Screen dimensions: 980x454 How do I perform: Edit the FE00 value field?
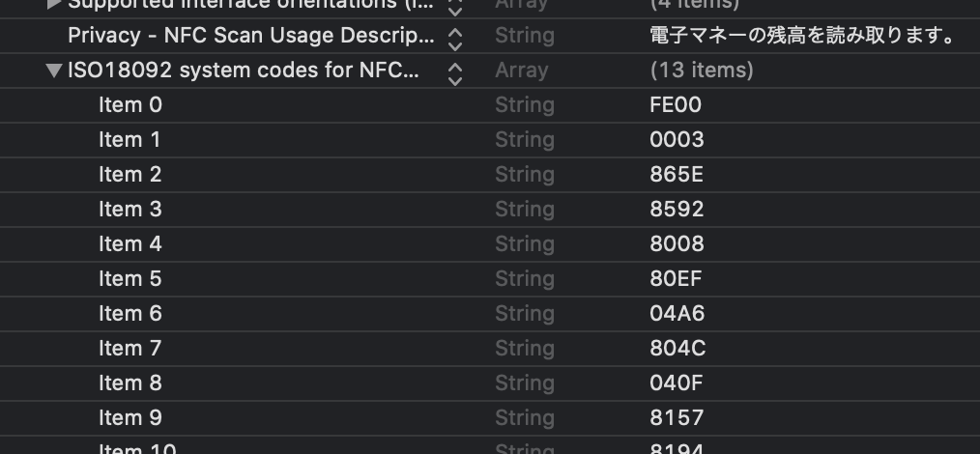676,105
